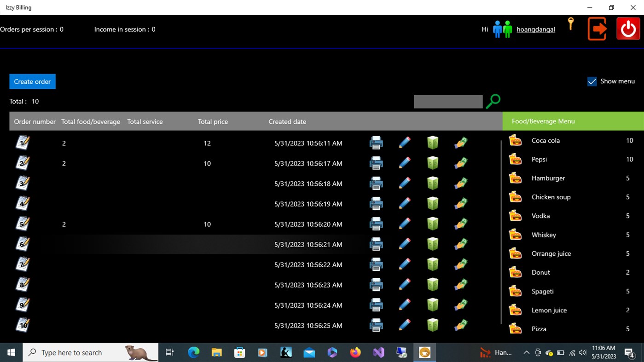Print order number 1 using the printer icon
The height and width of the screenshot is (362, 644).
click(x=376, y=143)
